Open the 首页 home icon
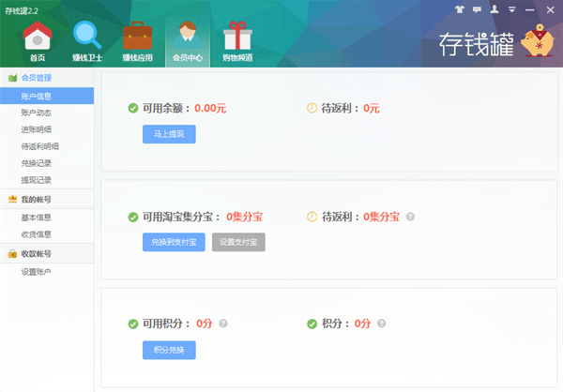 pyautogui.click(x=37, y=42)
